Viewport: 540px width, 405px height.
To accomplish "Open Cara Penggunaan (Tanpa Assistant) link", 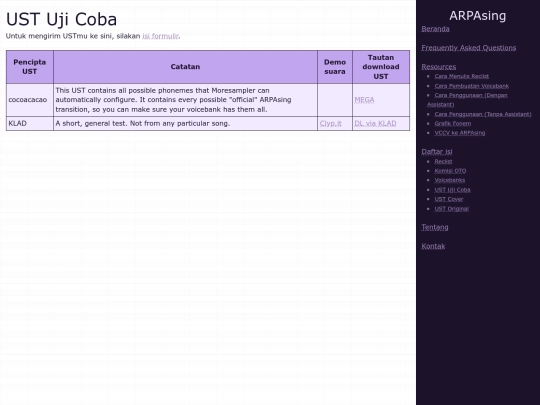I will 483,114.
